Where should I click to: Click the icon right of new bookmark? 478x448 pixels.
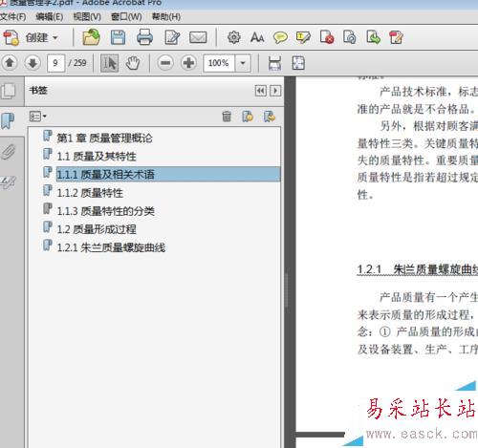(270, 117)
